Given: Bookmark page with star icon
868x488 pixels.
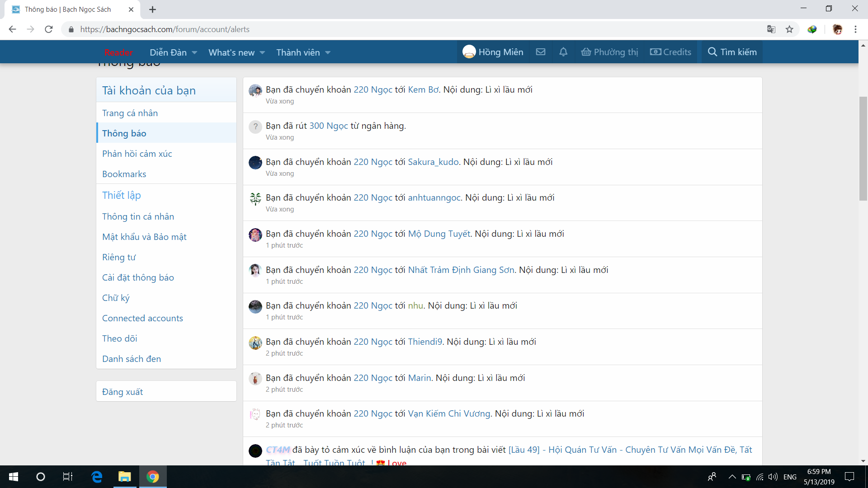Looking at the screenshot, I should point(789,29).
